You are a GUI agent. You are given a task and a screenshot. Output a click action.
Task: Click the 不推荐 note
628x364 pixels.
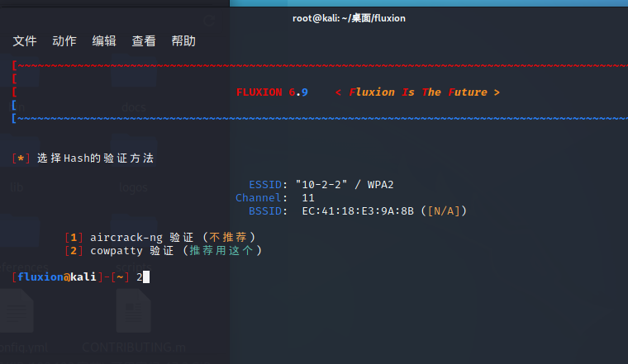(x=227, y=238)
